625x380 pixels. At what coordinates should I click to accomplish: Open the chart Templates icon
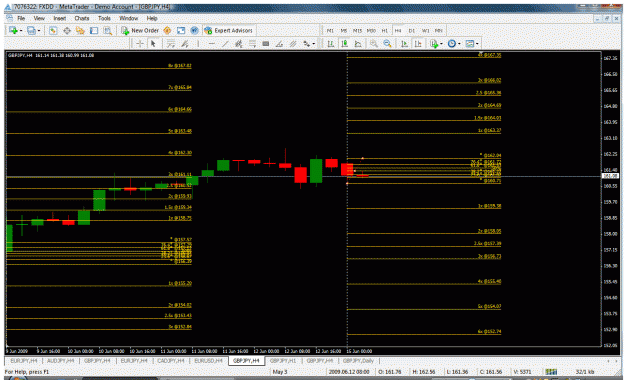(x=470, y=44)
